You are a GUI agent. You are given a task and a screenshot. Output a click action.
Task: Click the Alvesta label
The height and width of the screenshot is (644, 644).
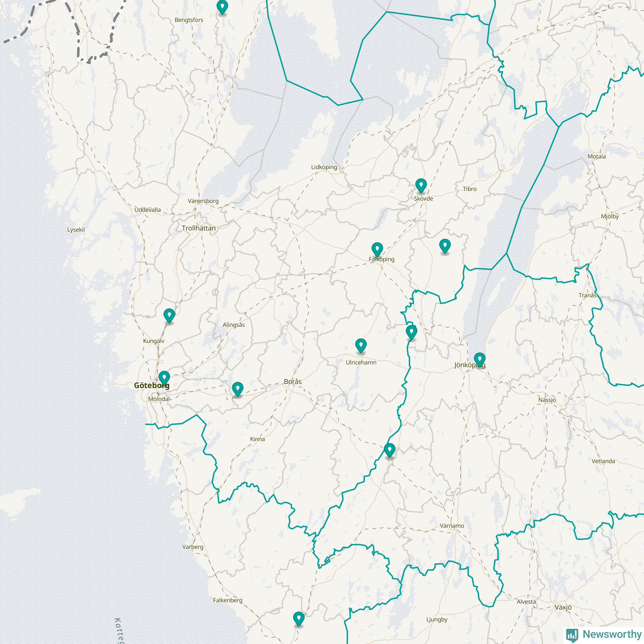point(526,602)
